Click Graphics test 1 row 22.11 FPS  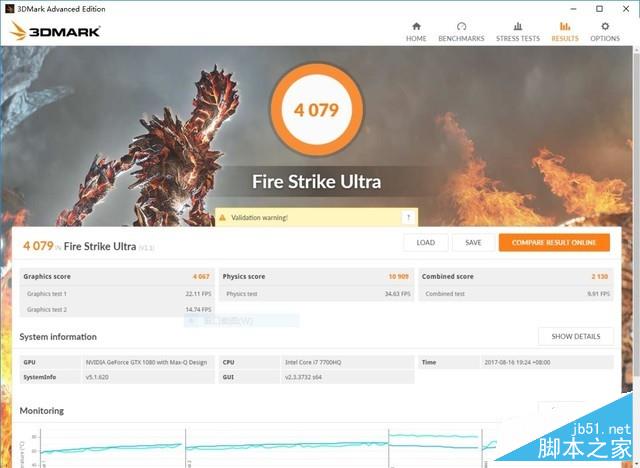[118, 293]
